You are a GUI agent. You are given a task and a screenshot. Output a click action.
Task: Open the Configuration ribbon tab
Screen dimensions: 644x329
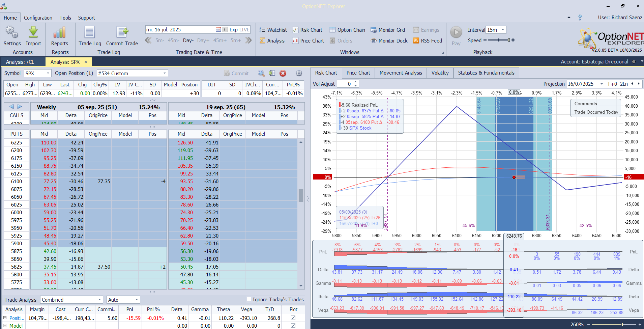click(x=38, y=18)
